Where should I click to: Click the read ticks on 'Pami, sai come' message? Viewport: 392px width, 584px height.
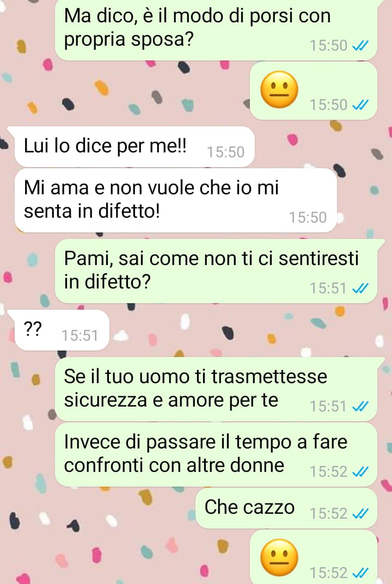coord(360,288)
